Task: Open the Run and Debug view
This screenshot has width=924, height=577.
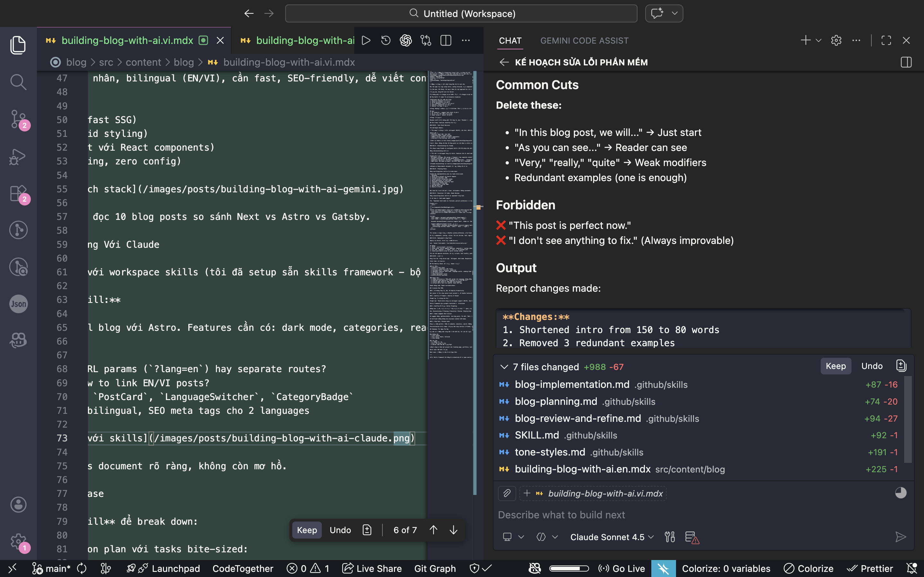Action: point(18,156)
